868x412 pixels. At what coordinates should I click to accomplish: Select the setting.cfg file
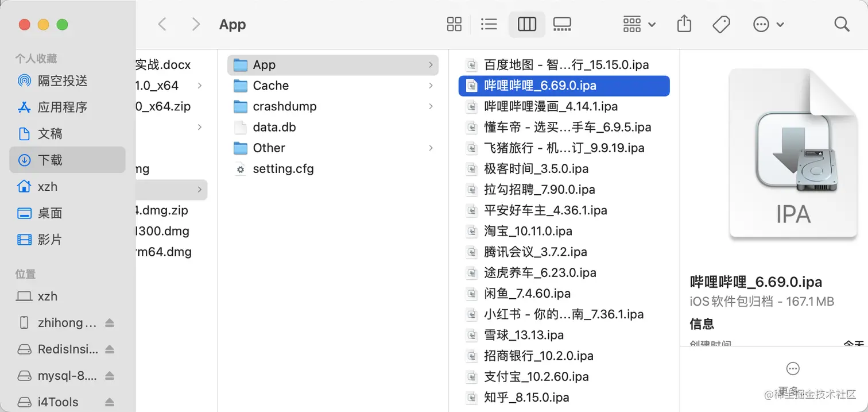point(333,169)
